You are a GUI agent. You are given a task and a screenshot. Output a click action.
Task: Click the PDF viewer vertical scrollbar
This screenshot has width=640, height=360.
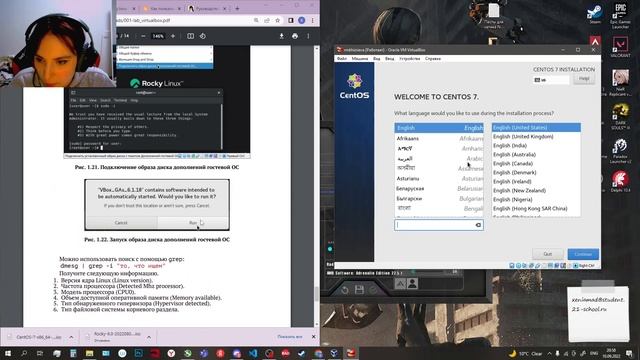(316, 294)
